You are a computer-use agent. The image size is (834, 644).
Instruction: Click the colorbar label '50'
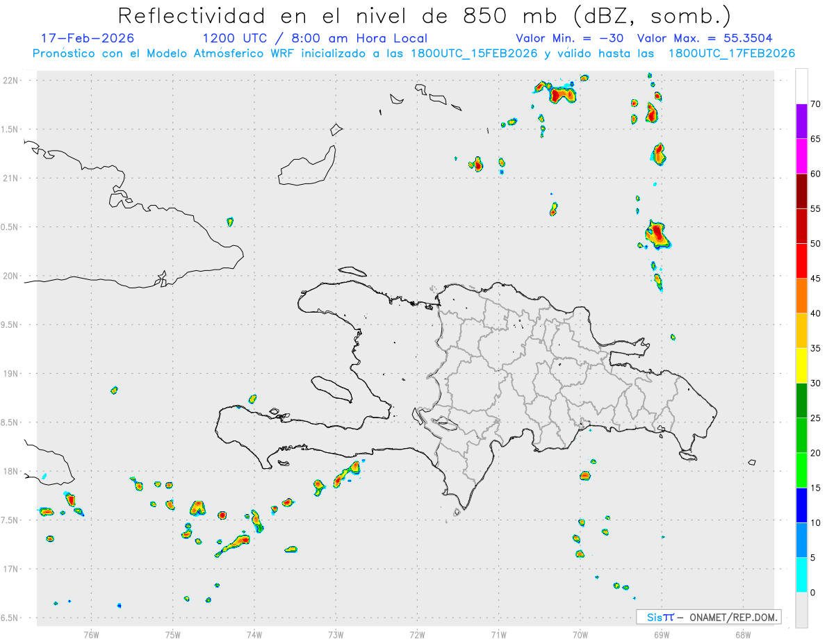coord(815,244)
